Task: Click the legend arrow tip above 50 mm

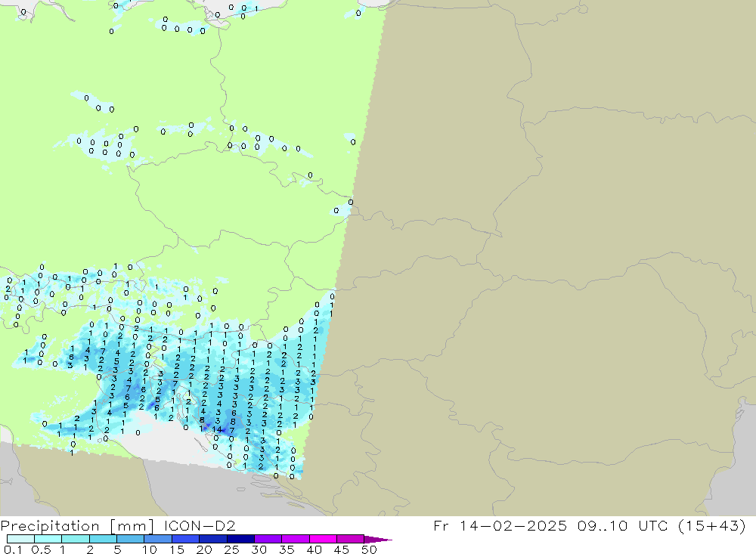Action: (x=379, y=540)
